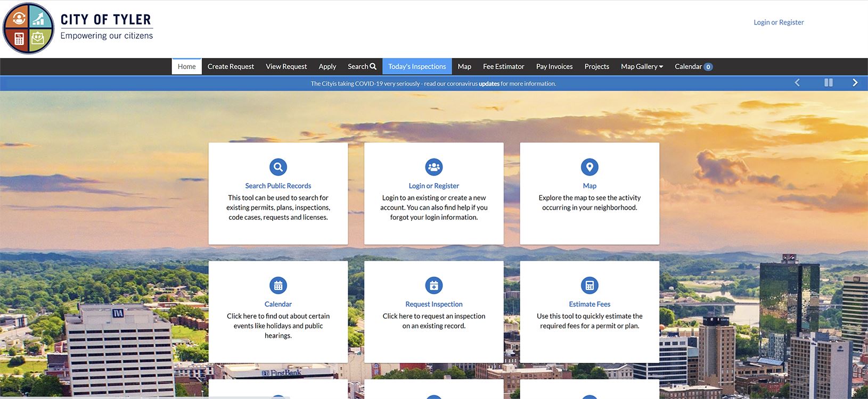
Task: Click the Map pin icon on card
Action: (589, 167)
